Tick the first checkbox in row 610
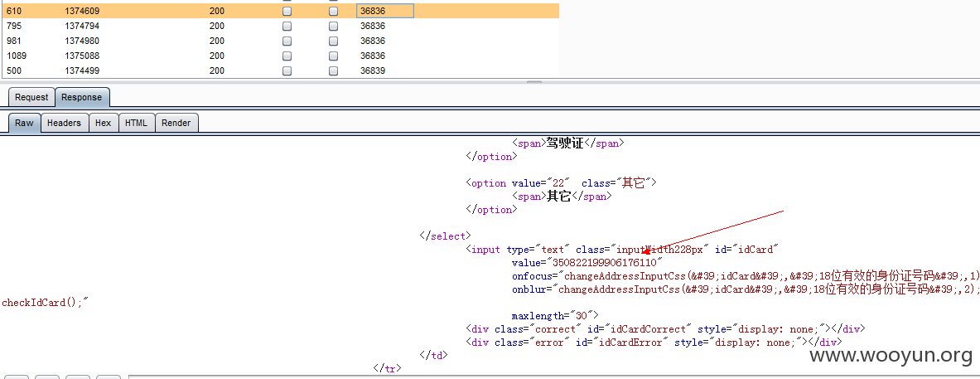The height and width of the screenshot is (379, 980). [287, 12]
